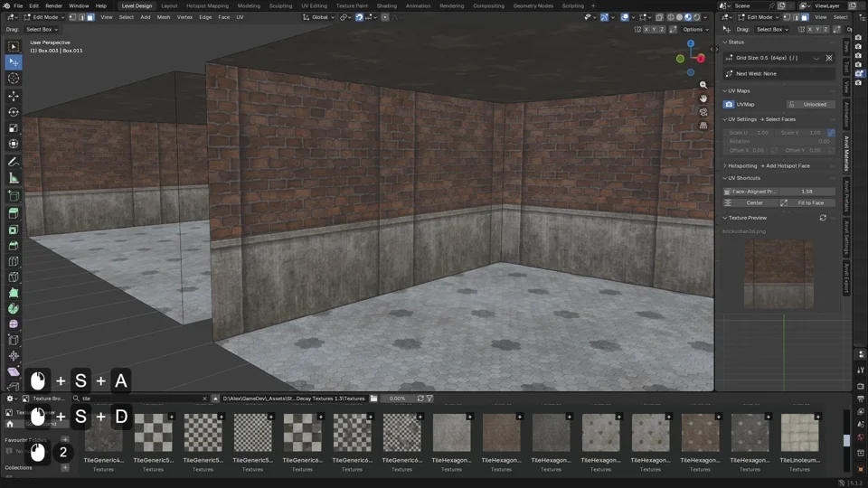
Task: Enable vertex select mode in the main viewport header
Action: pyautogui.click(x=72, y=17)
